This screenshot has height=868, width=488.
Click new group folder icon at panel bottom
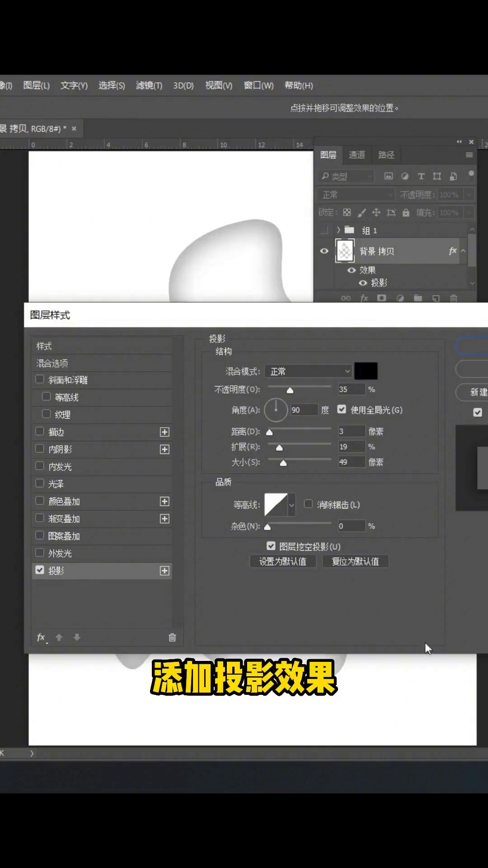coord(418,298)
